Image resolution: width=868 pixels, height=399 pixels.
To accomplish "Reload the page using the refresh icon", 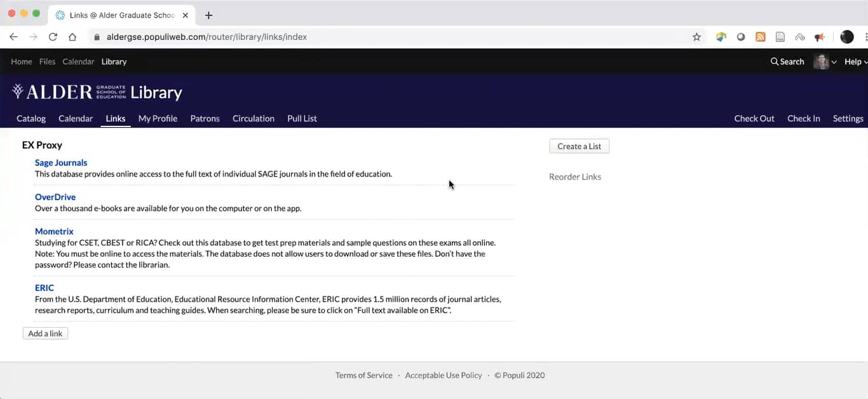I will pyautogui.click(x=53, y=37).
